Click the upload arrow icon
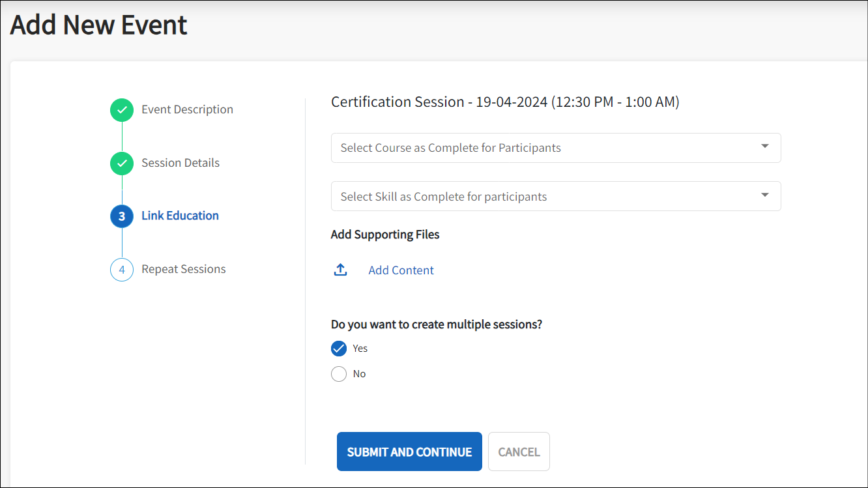868x488 pixels. 340,270
